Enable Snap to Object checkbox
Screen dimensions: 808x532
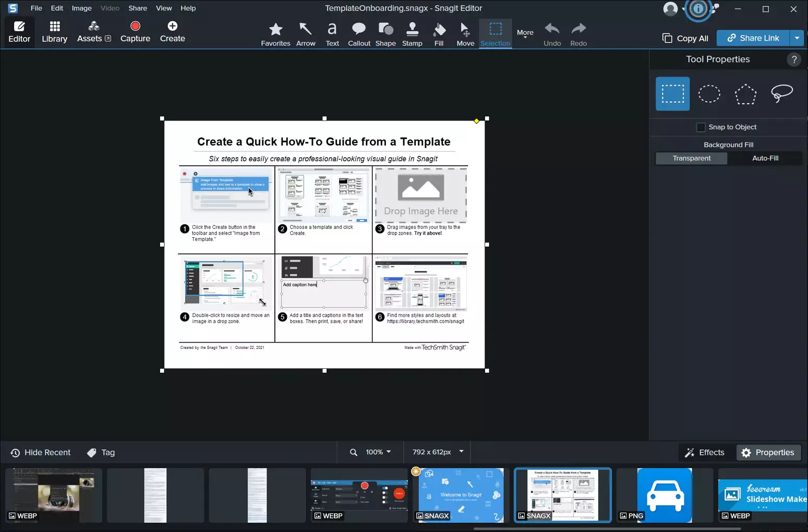pos(701,127)
